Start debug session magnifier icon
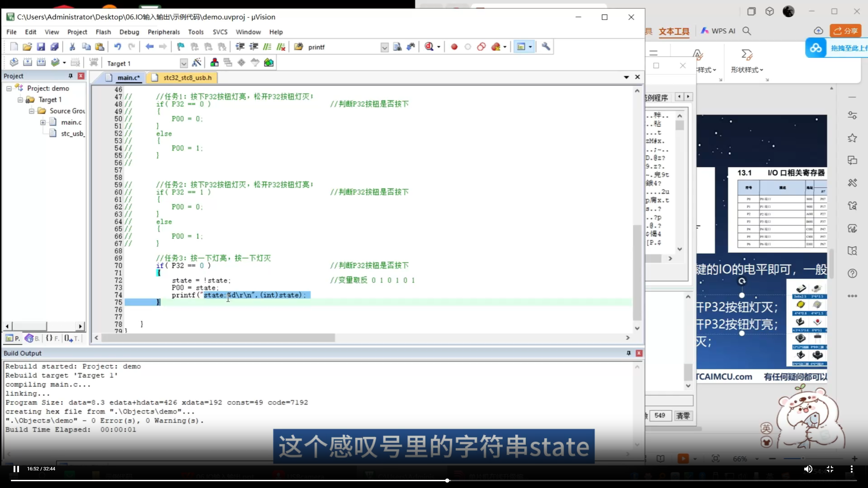This screenshot has height=488, width=868. (429, 47)
